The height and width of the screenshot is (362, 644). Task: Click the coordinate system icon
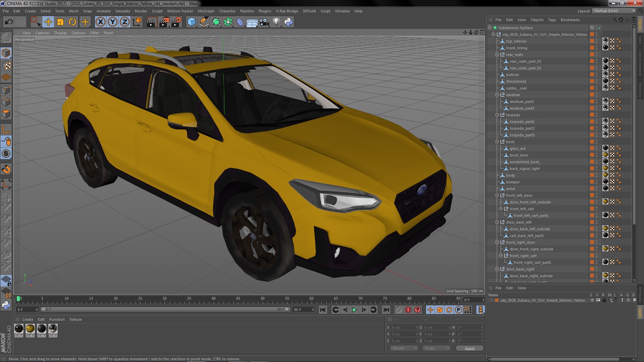(x=137, y=22)
